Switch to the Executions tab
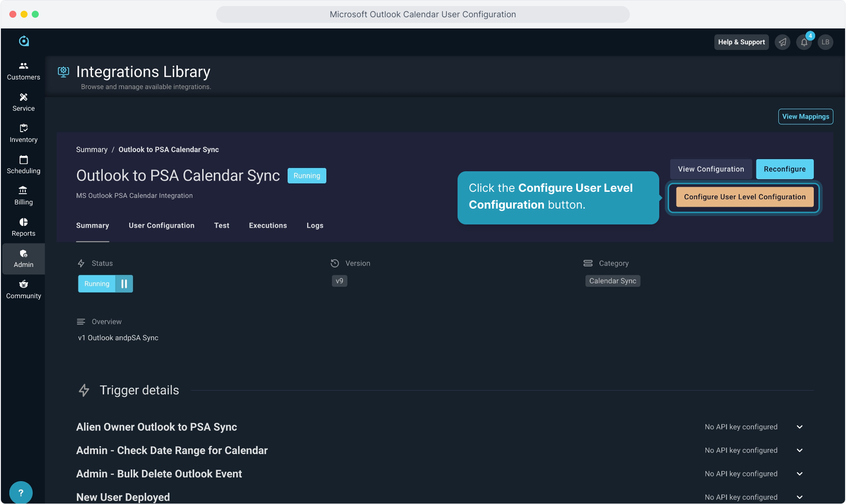The image size is (846, 504). click(x=268, y=225)
